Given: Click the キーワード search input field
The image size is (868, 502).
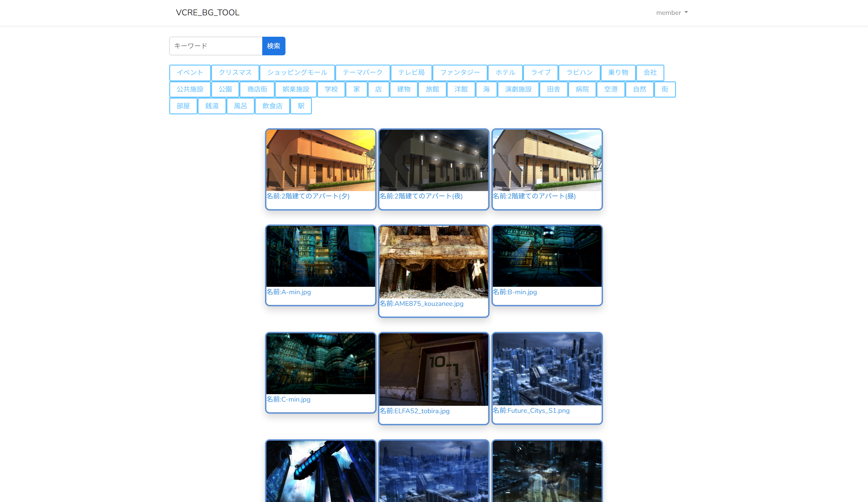Looking at the screenshot, I should [216, 46].
